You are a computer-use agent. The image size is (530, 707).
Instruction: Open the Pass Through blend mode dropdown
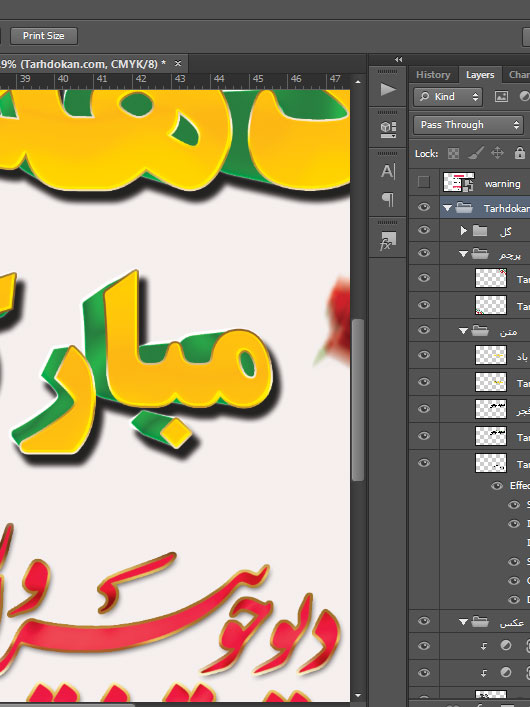coord(468,125)
